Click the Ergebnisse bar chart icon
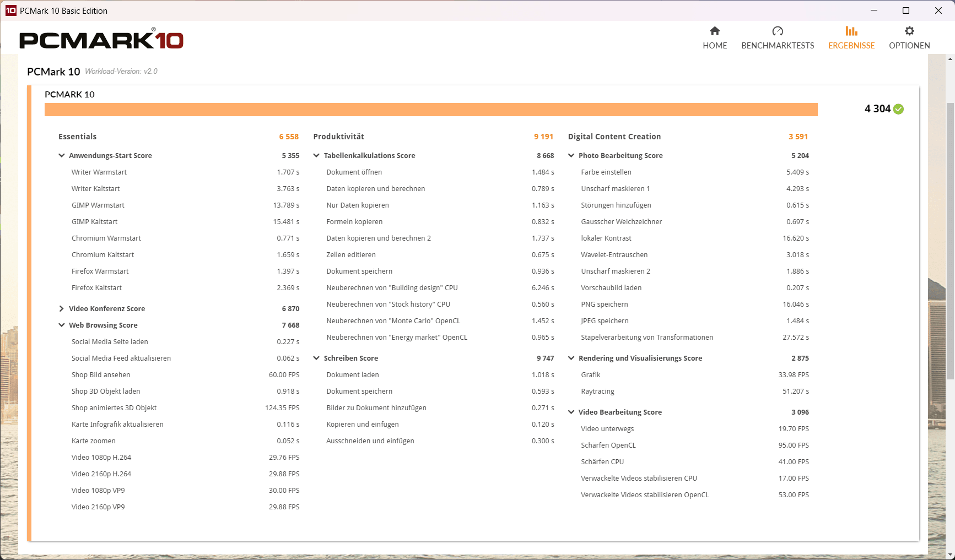This screenshot has height=560, width=955. coord(851,31)
